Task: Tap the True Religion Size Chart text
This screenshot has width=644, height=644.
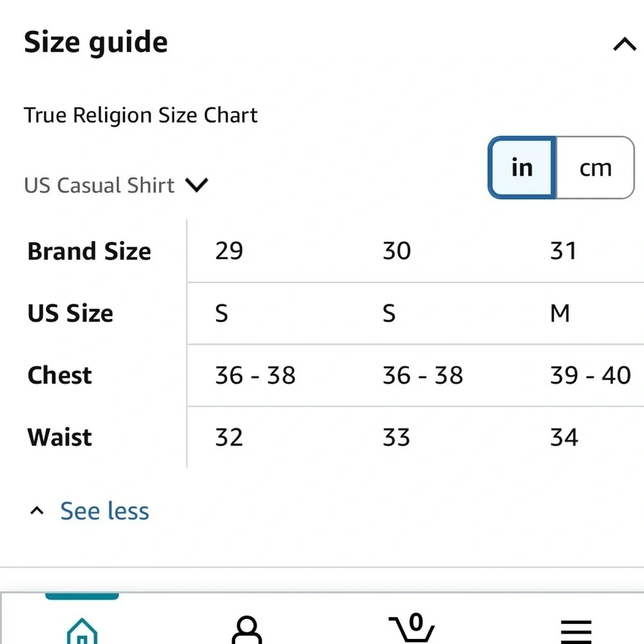Action: point(140,115)
